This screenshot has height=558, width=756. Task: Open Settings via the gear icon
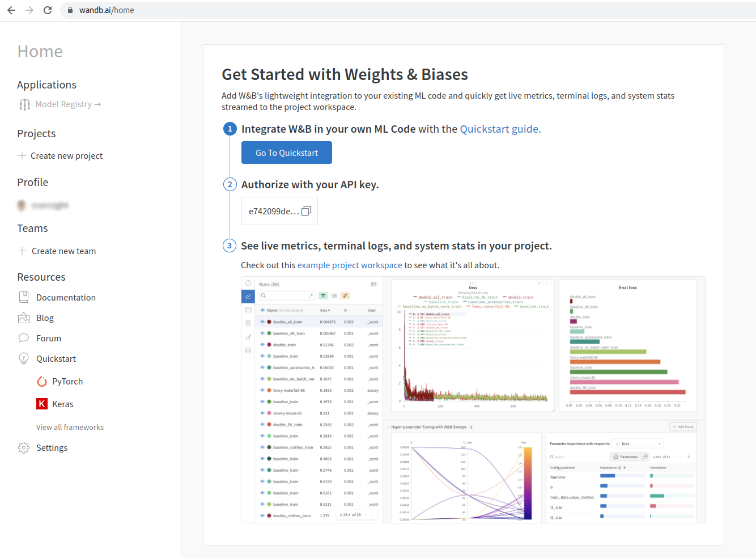click(x=24, y=447)
